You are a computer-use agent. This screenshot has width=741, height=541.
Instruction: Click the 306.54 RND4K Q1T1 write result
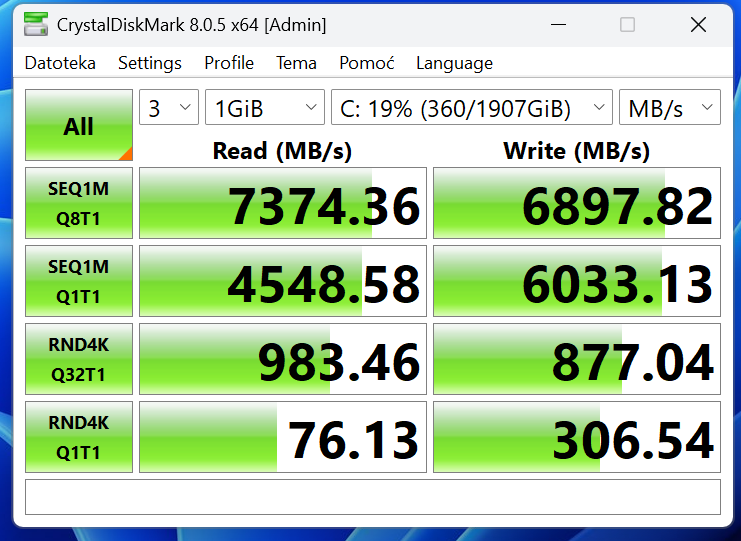[576, 438]
